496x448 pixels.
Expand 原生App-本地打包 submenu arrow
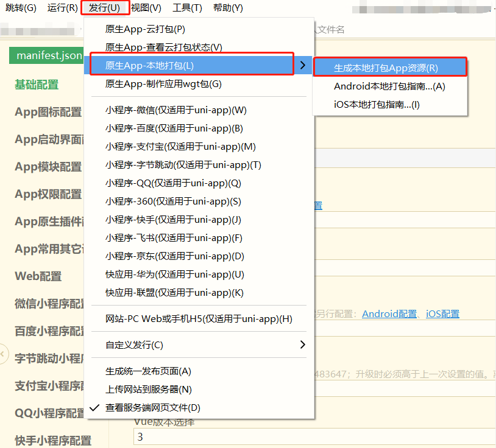tap(302, 65)
